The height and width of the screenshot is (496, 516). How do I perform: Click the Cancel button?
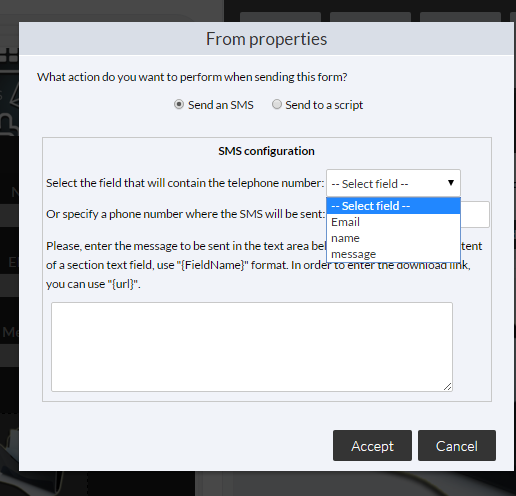click(x=457, y=446)
